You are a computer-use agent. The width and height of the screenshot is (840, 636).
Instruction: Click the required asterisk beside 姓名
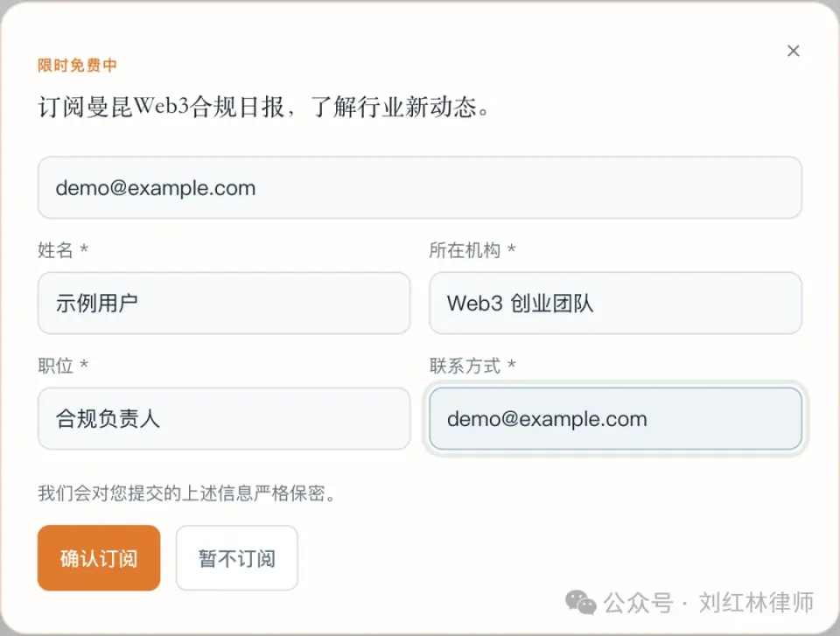click(x=84, y=248)
